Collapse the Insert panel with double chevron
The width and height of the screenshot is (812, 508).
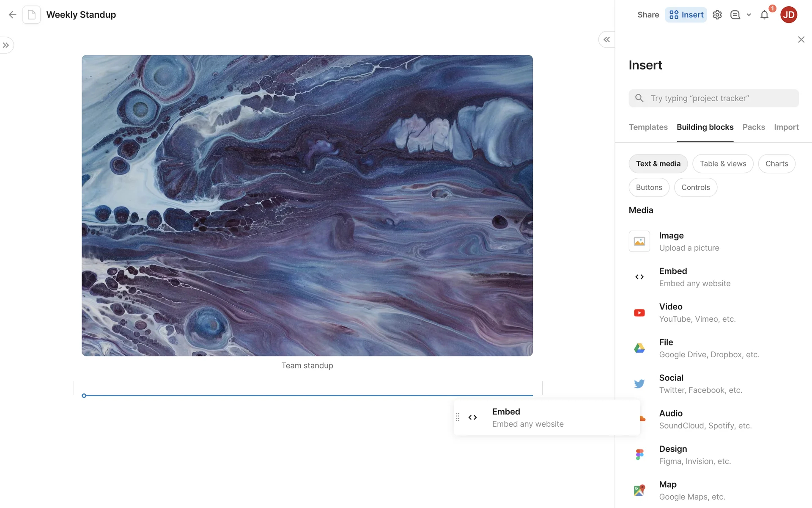point(606,39)
